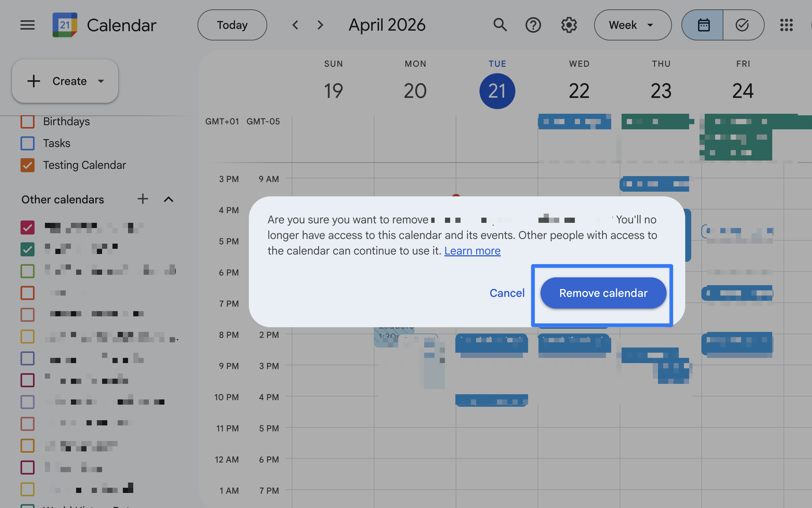Enable the Tasks calendar checkbox

[x=28, y=143]
